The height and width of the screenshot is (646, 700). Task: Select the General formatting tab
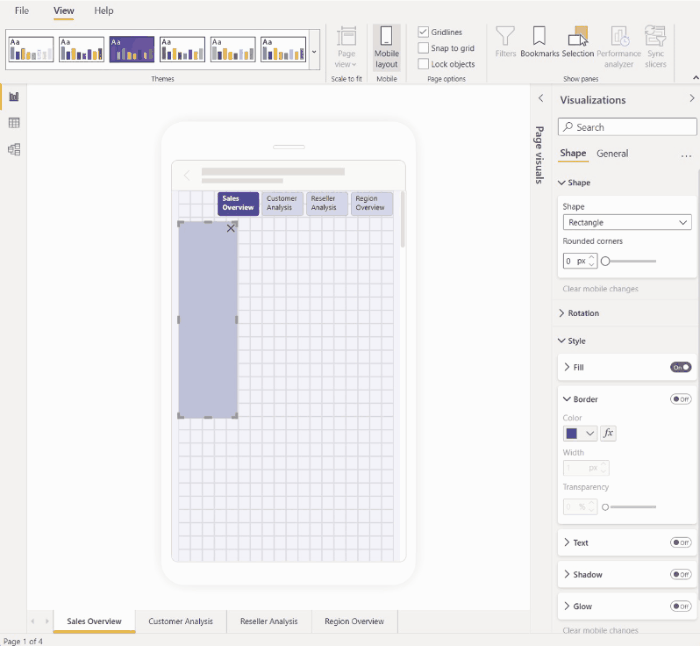(x=612, y=153)
